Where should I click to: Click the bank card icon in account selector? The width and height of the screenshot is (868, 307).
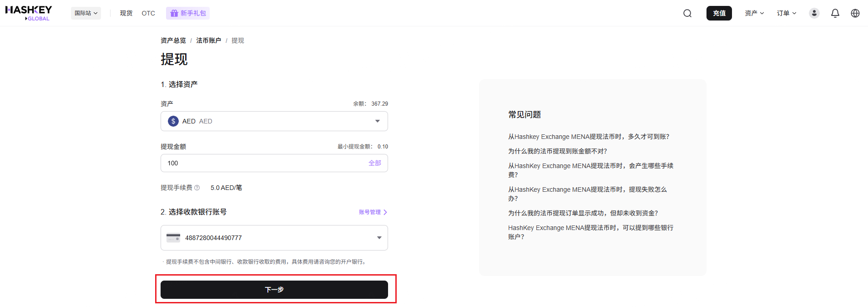coord(173,238)
